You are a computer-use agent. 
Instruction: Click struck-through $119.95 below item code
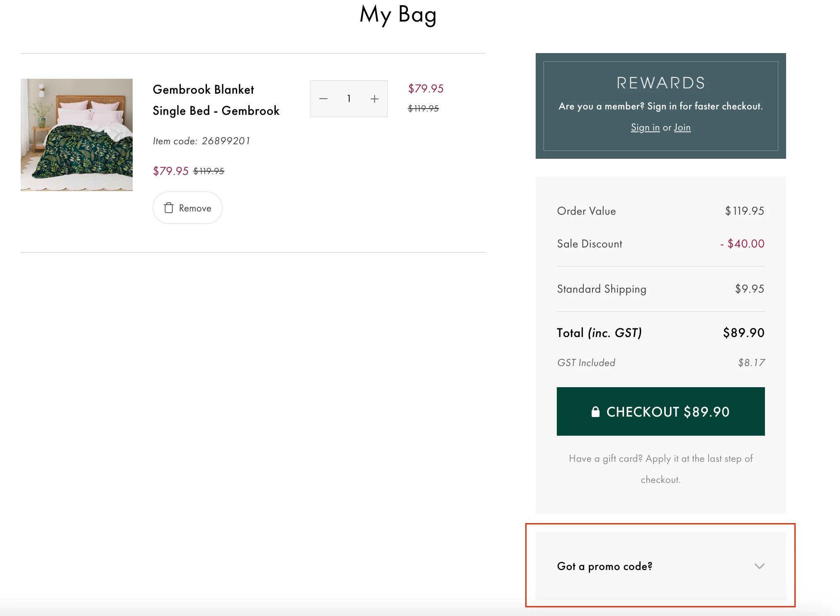click(209, 171)
